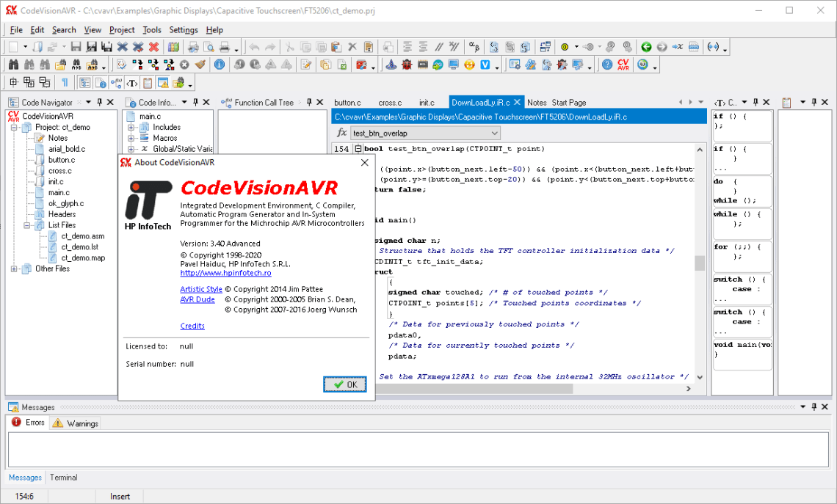The image size is (837, 504).
Task: Open the Settings menu
Action: [x=183, y=30]
